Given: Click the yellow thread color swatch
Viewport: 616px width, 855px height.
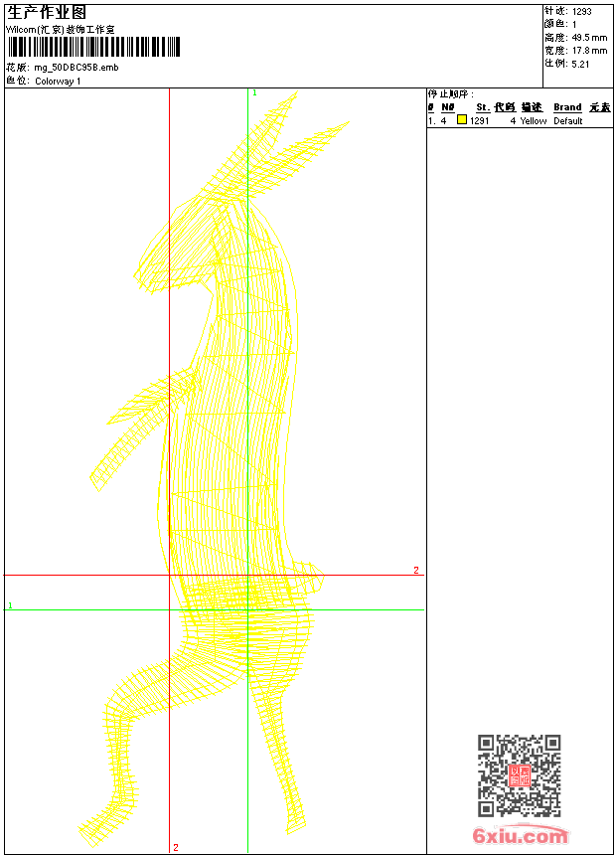Looking at the screenshot, I should click(x=462, y=120).
